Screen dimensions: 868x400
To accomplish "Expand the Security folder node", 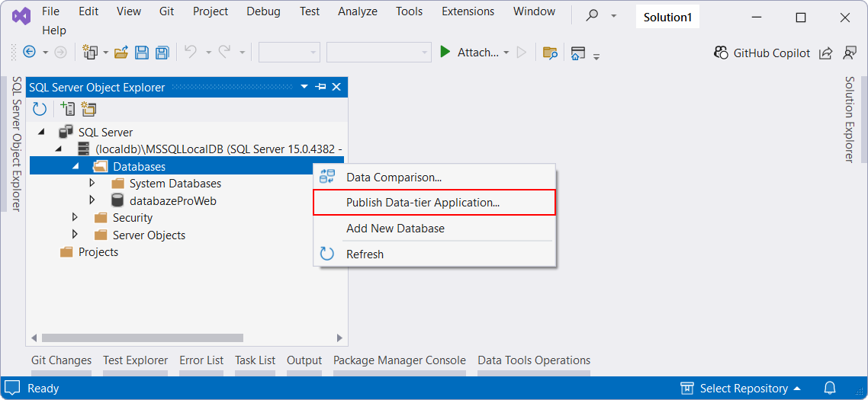I will click(76, 217).
